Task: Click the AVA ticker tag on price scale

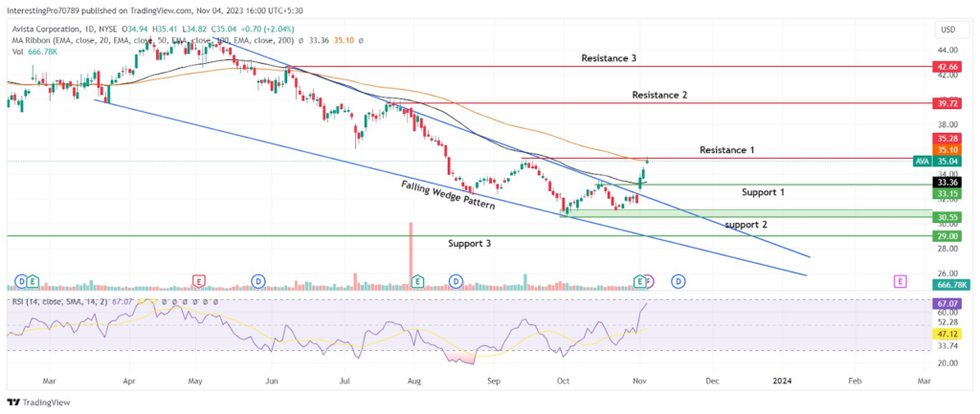Action: (x=922, y=161)
